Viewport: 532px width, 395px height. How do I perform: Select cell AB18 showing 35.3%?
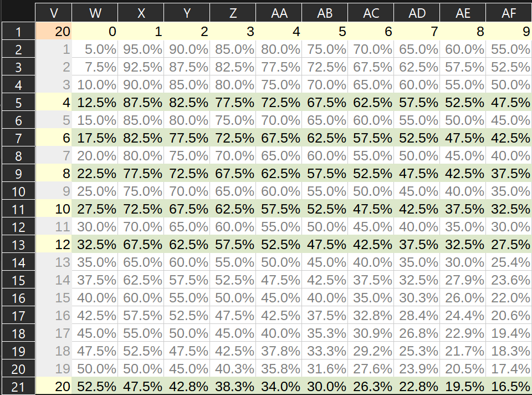pyautogui.click(x=325, y=334)
